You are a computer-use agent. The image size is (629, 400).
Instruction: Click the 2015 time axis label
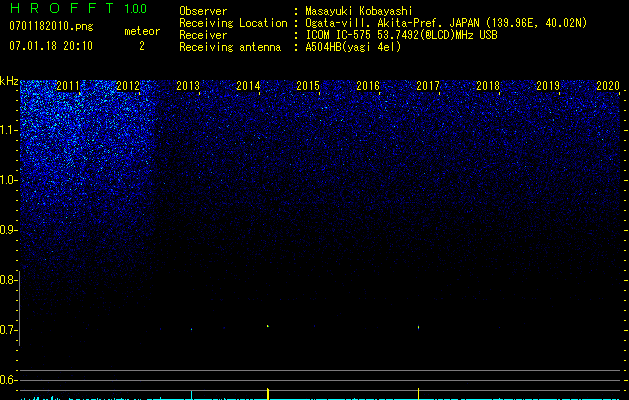point(308,85)
